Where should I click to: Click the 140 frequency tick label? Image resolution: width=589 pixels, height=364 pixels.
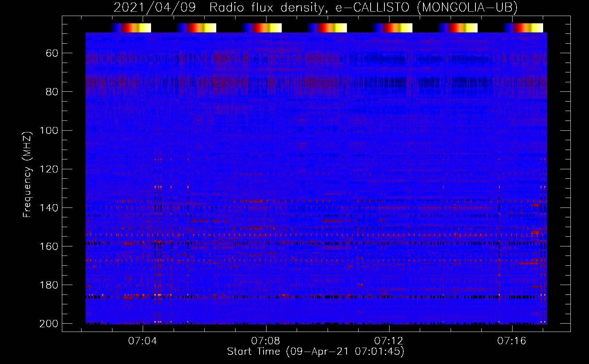pyautogui.click(x=49, y=208)
